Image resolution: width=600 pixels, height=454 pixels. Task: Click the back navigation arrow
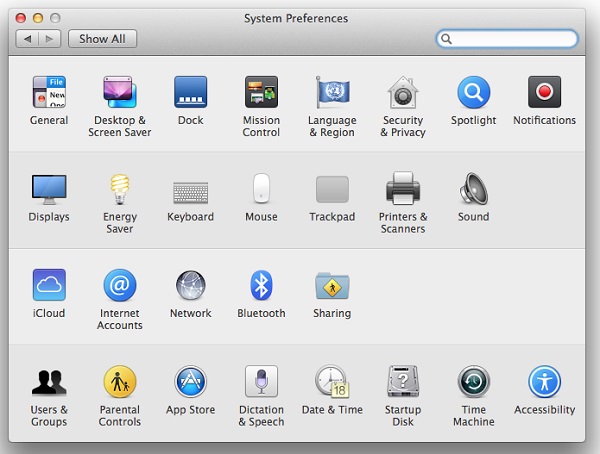coord(28,39)
